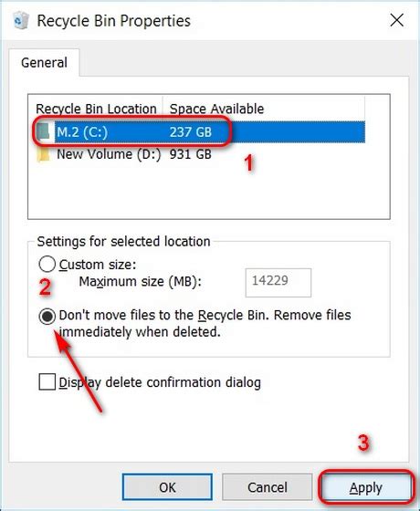The image size is (420, 511).
Task: Click the Recycle Bin icon in title bar
Action: [x=21, y=20]
